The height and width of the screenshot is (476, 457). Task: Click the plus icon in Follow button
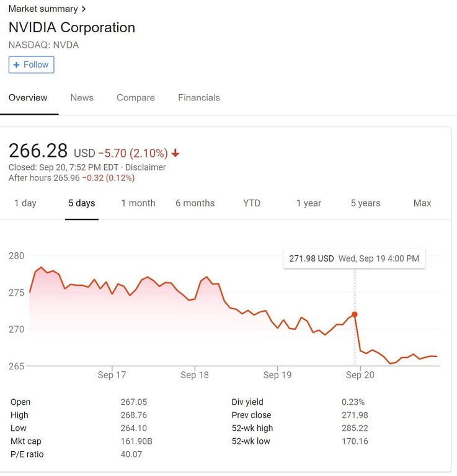(17, 64)
